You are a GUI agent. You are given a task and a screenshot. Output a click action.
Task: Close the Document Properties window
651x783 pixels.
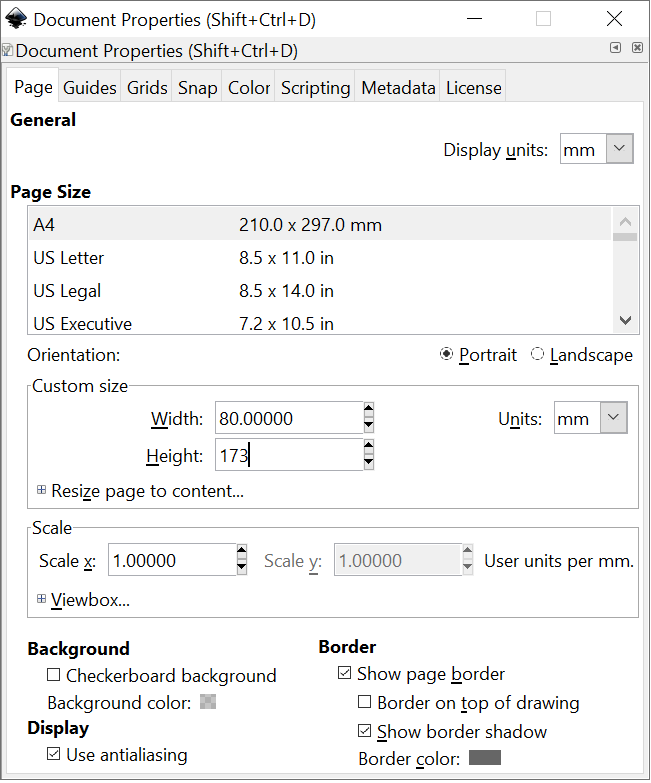pos(614,19)
